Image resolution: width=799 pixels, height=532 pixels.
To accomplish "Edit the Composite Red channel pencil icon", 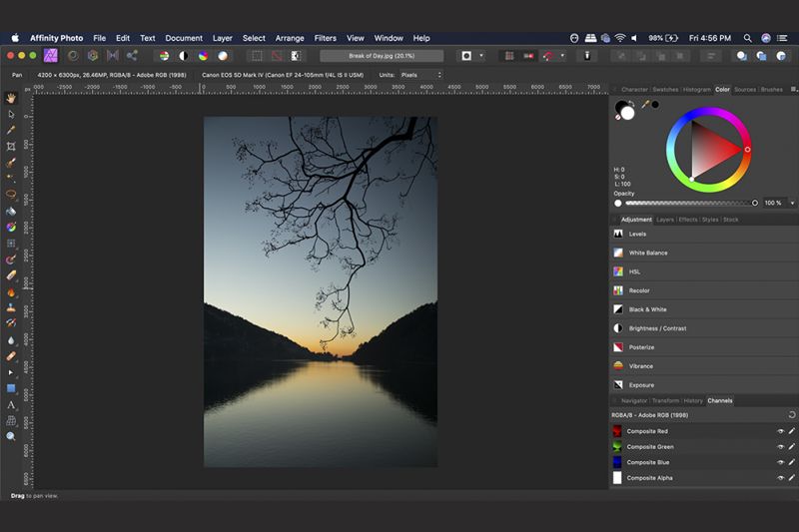I will [x=791, y=431].
